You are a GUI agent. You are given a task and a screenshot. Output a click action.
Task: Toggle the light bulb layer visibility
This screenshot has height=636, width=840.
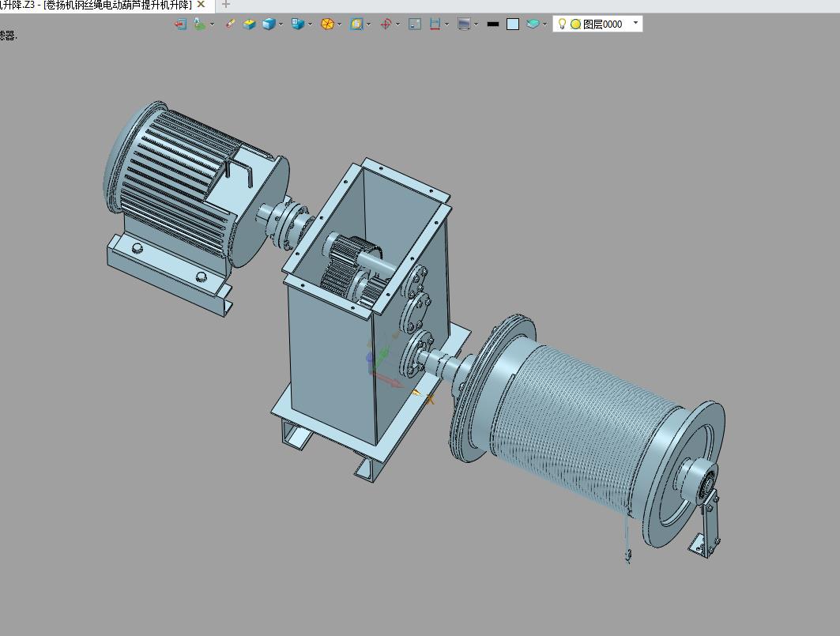[562, 24]
